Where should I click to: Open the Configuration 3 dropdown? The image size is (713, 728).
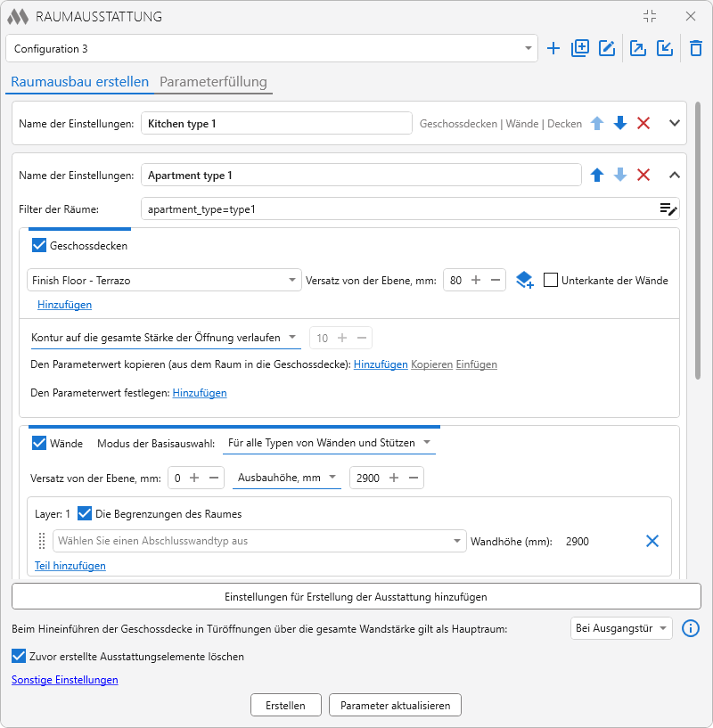pyautogui.click(x=272, y=48)
